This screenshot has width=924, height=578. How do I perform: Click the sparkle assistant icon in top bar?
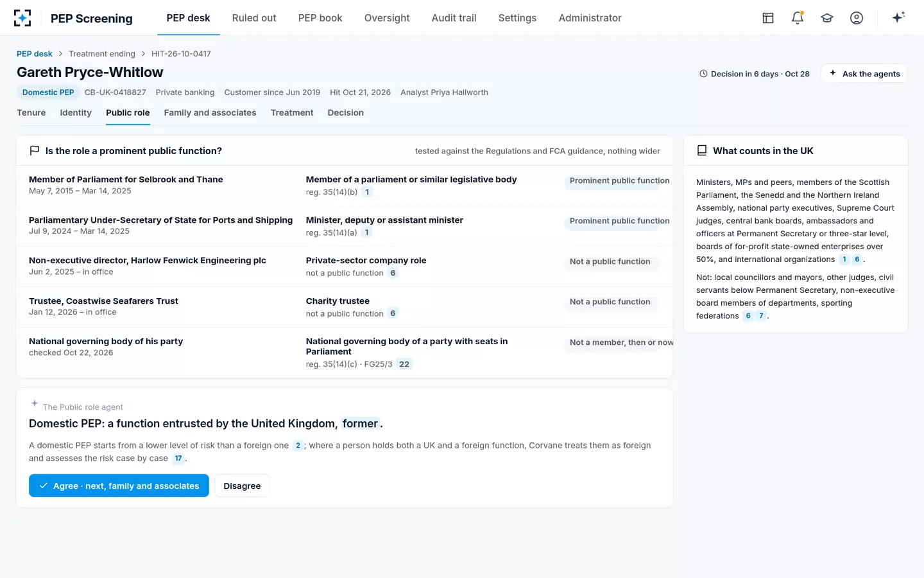pos(898,17)
